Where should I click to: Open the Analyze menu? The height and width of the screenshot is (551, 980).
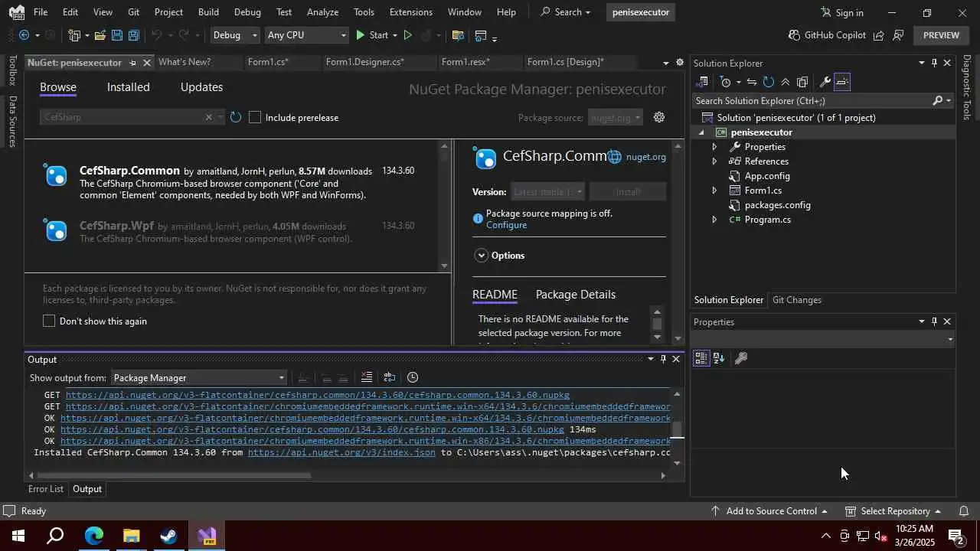point(322,12)
